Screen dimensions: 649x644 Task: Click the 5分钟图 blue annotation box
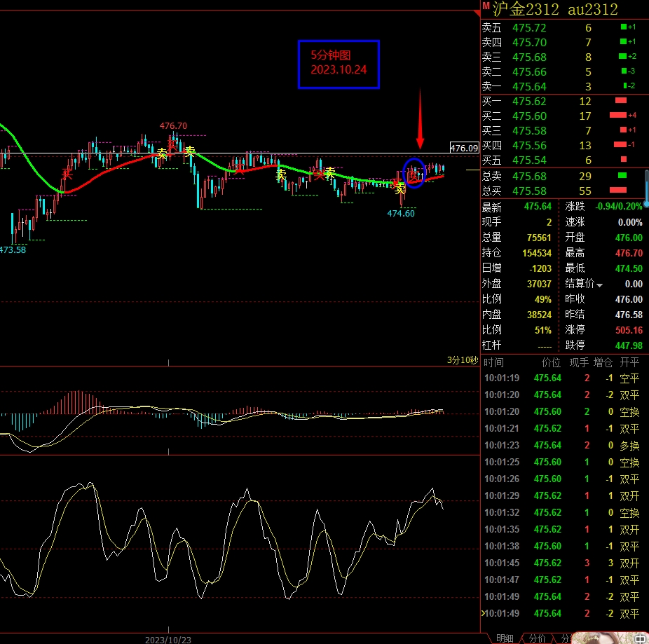(x=339, y=64)
